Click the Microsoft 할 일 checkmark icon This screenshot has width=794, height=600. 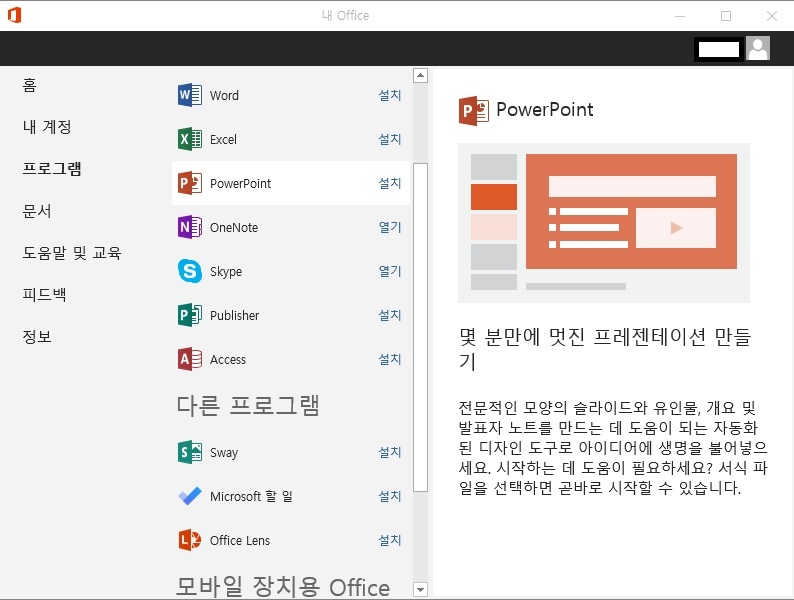[x=190, y=496]
